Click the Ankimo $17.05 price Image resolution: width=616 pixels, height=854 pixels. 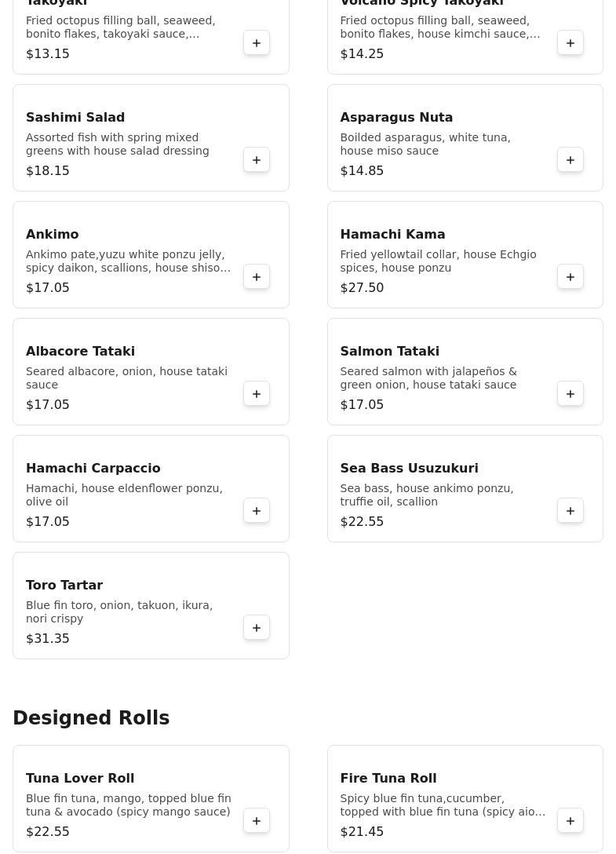tap(48, 288)
